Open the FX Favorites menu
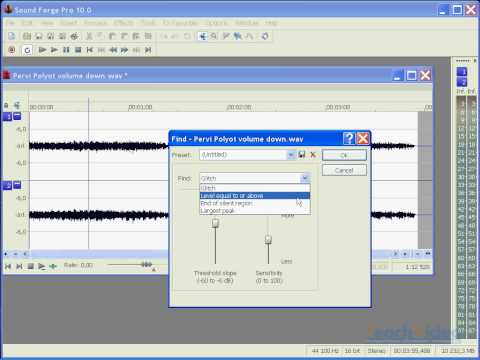 [x=180, y=23]
